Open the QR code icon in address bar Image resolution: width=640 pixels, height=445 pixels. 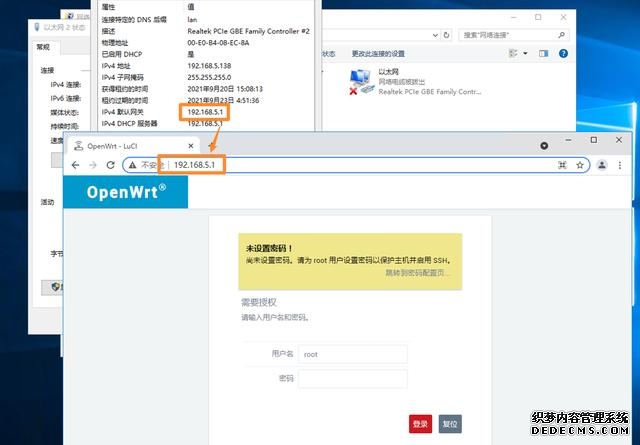[562, 165]
